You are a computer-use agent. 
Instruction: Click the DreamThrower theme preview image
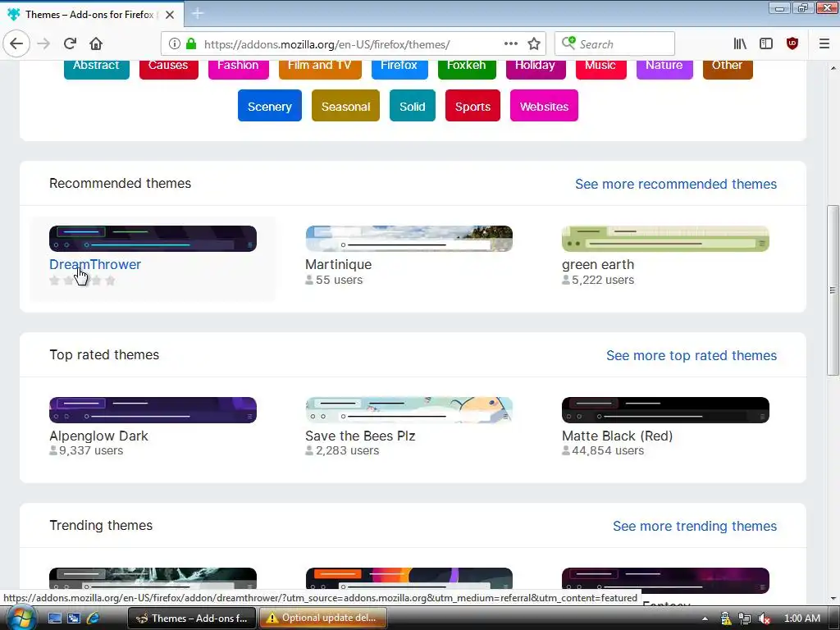pyautogui.click(x=153, y=239)
